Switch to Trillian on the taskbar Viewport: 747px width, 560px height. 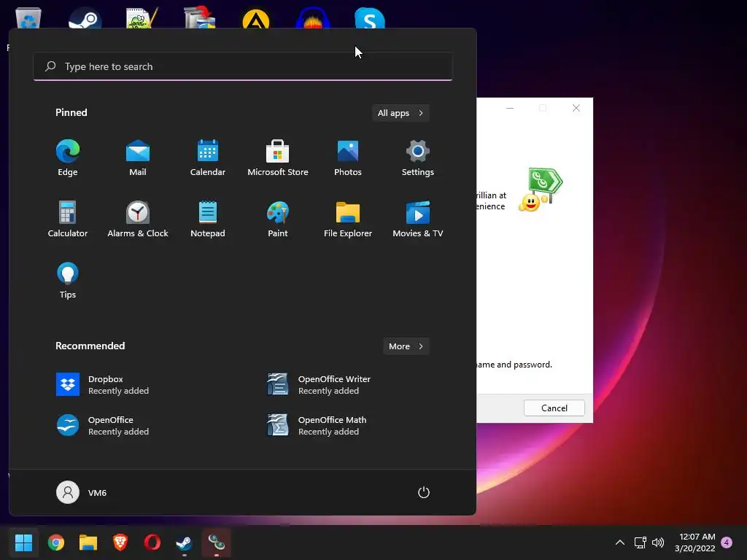[216, 542]
